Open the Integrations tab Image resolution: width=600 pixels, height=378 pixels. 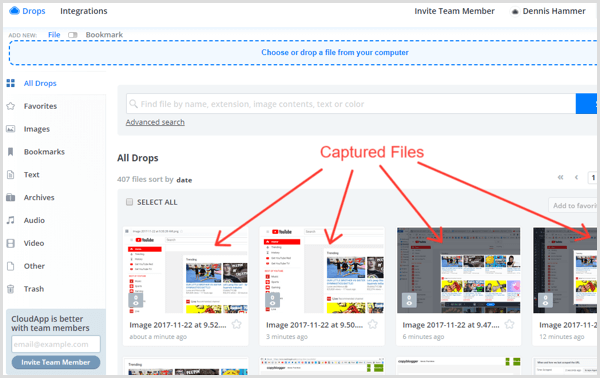point(84,11)
